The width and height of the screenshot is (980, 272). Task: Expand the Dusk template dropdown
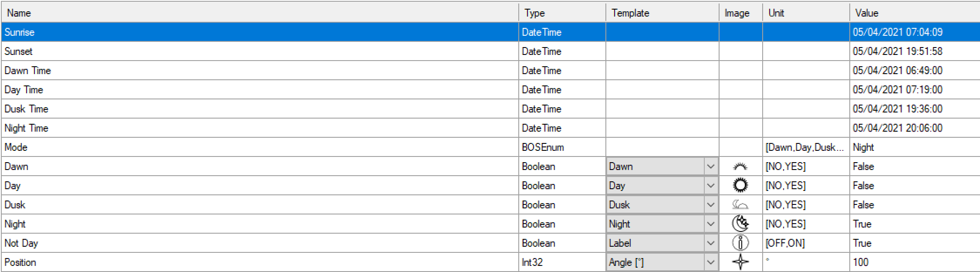coord(710,205)
